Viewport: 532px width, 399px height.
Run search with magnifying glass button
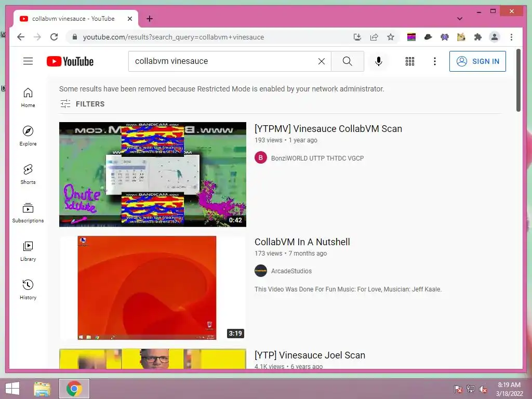tap(348, 61)
